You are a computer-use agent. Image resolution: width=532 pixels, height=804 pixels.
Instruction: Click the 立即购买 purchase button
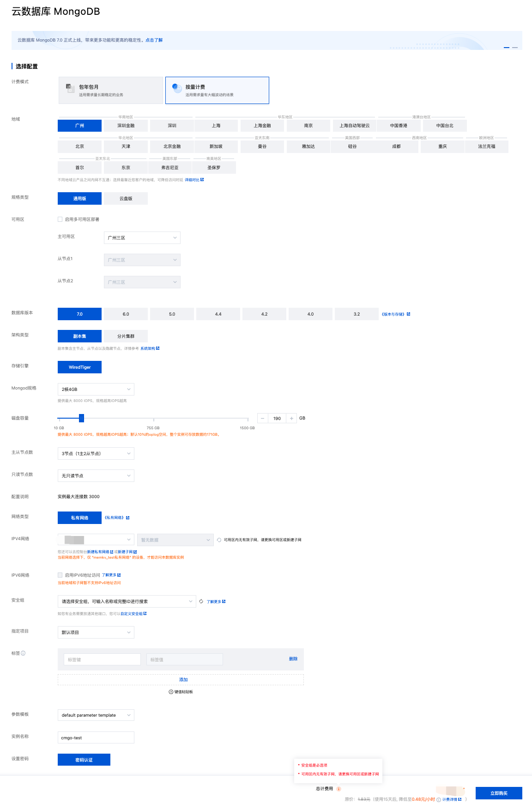tap(499, 793)
